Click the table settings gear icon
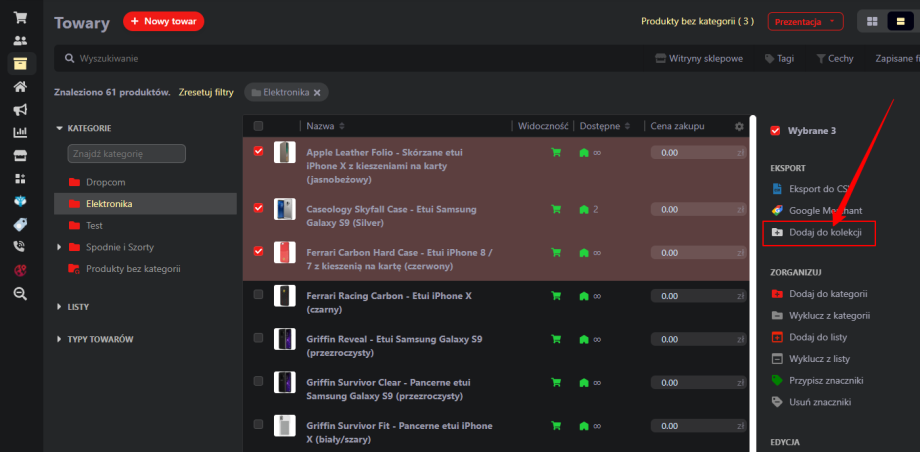The height and width of the screenshot is (452, 920). click(739, 126)
